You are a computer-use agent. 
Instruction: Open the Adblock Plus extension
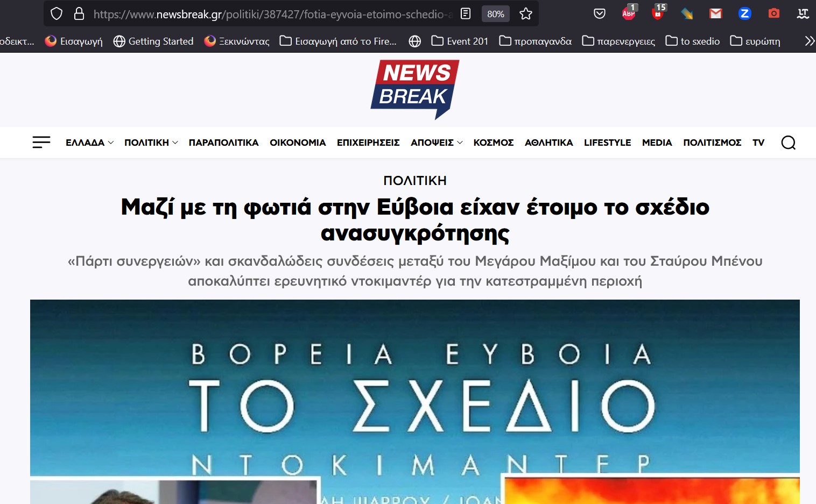point(629,13)
